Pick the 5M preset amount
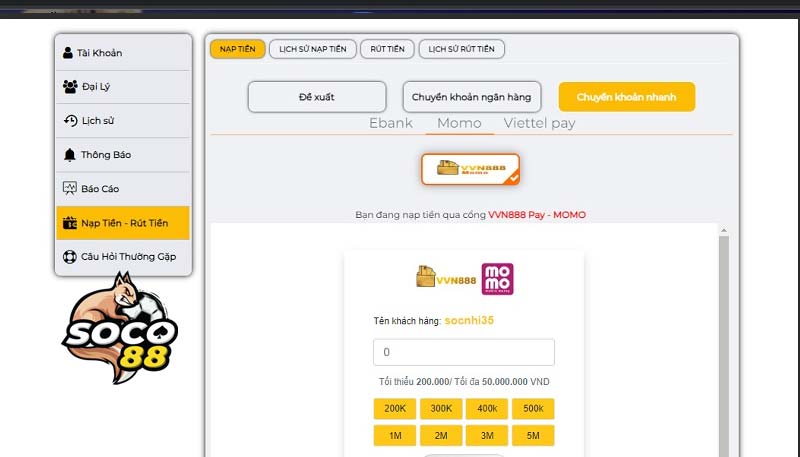800x457 pixels. 532,436
